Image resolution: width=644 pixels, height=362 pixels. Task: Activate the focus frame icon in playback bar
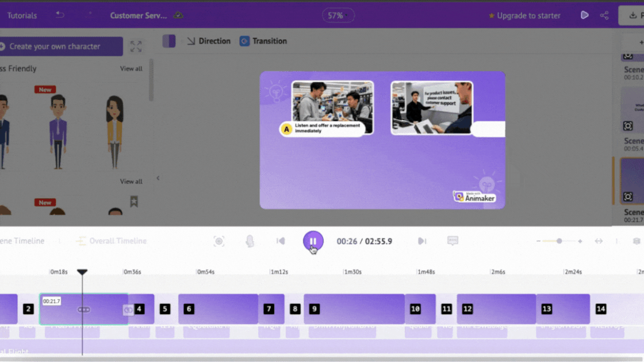pyautogui.click(x=219, y=241)
